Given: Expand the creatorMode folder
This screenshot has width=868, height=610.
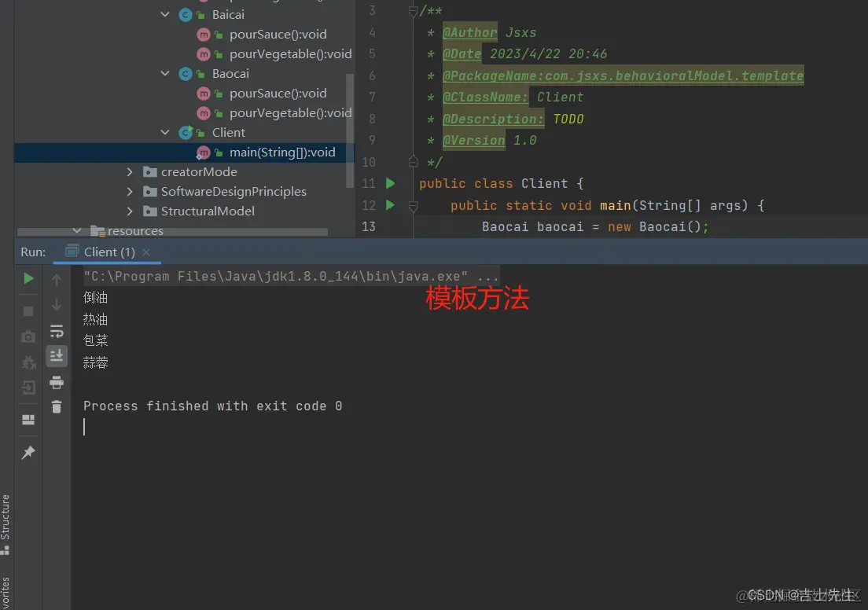Looking at the screenshot, I should click(x=130, y=171).
